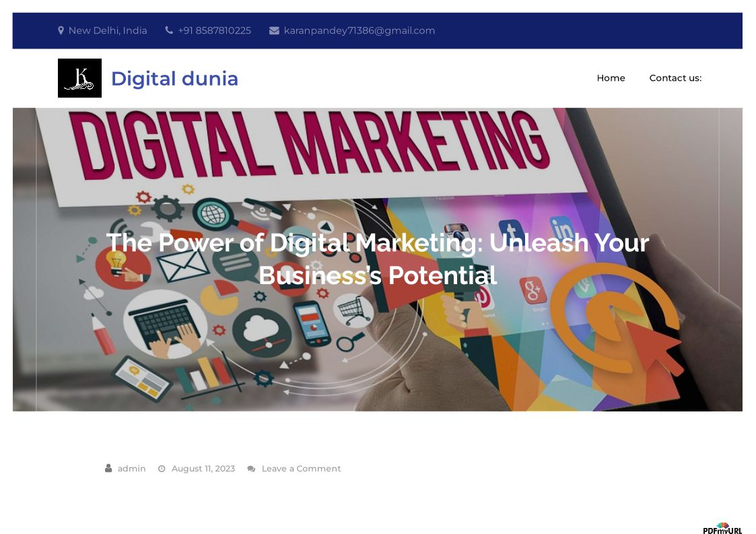
Task: Click the Leave a Comment link
Action: click(302, 469)
